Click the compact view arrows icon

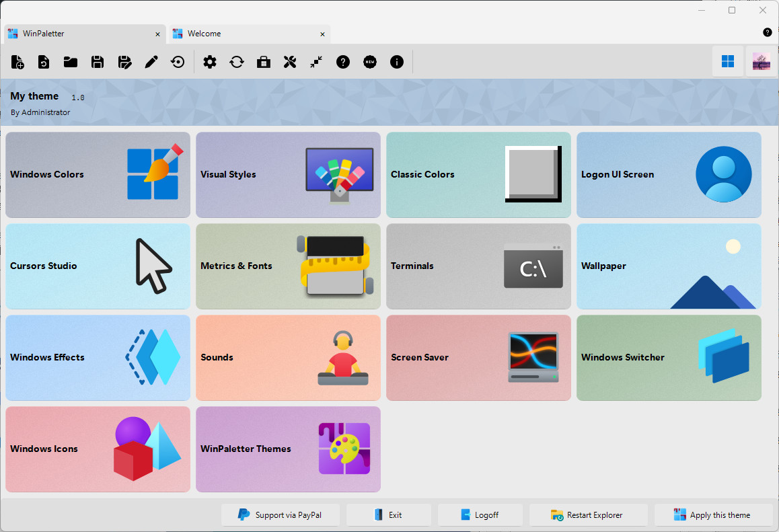(x=316, y=62)
